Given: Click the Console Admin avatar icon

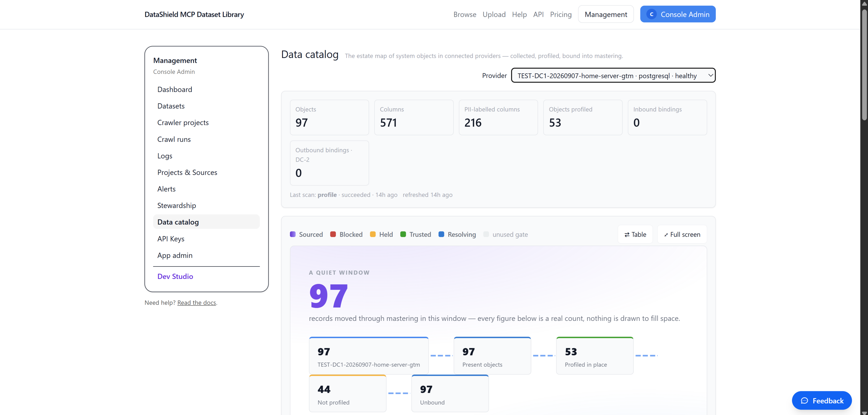Looking at the screenshot, I should (651, 14).
